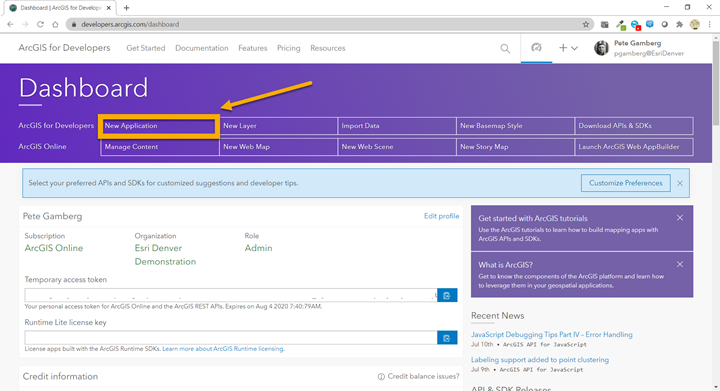Image resolution: width=720 pixels, height=391 pixels.
Task: Open a new browser tab
Action: point(126,8)
